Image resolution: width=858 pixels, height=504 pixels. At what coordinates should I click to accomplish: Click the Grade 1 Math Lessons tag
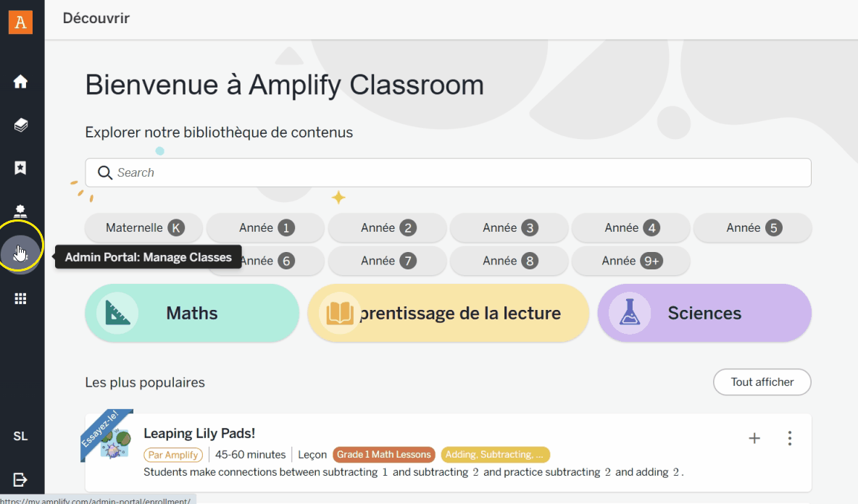384,455
